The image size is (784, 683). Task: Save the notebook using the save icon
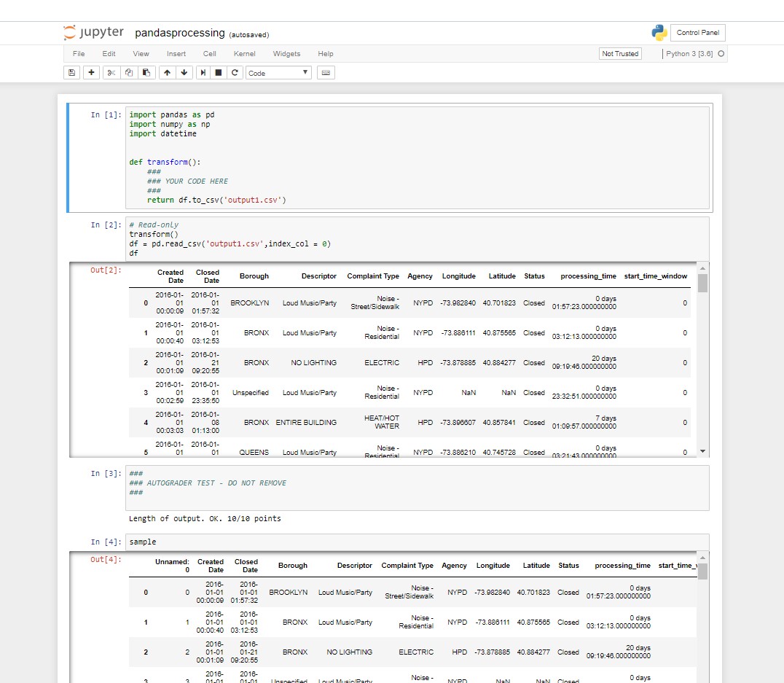pos(71,72)
